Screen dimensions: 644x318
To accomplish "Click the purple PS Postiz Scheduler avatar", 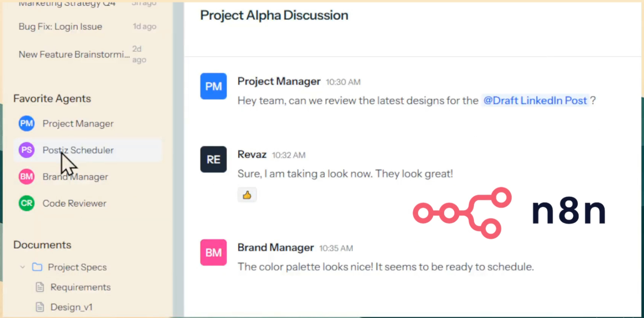I will tap(27, 150).
